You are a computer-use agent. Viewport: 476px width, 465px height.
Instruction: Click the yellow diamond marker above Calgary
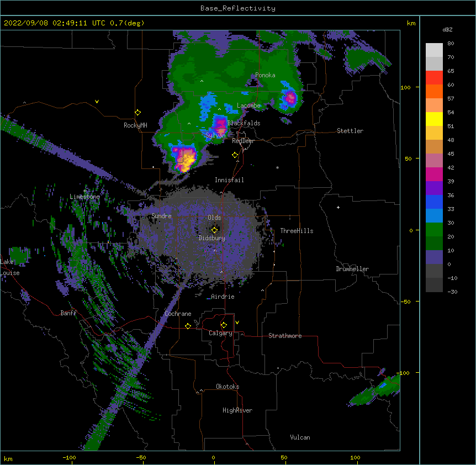pos(224,325)
